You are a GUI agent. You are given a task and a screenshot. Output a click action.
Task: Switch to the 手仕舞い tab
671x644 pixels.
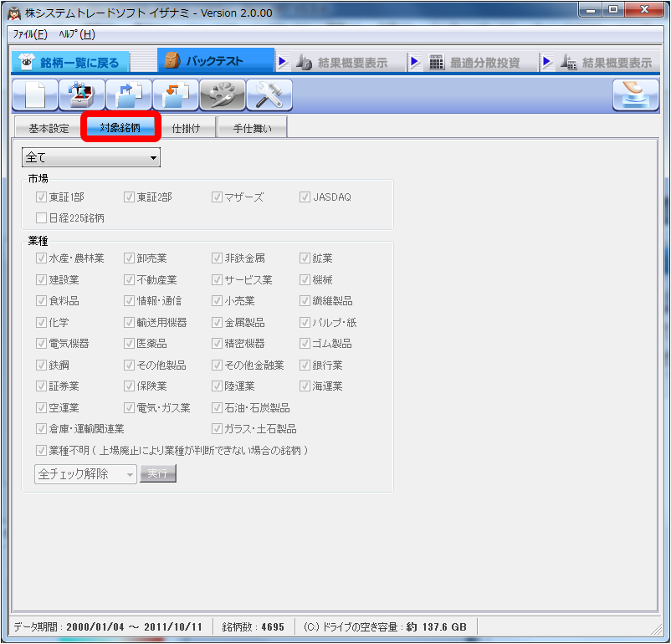tap(252, 128)
